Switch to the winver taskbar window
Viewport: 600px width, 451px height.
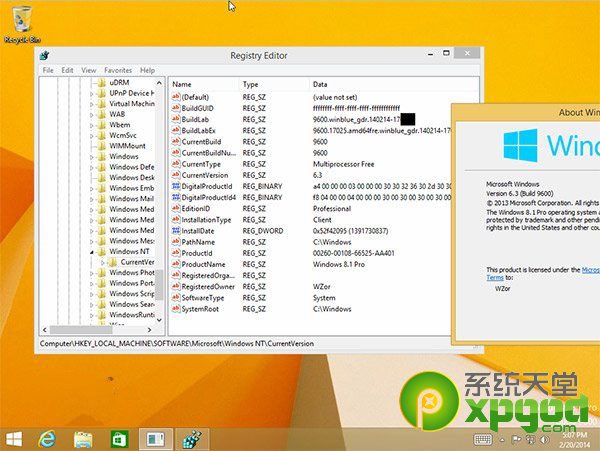[156, 439]
